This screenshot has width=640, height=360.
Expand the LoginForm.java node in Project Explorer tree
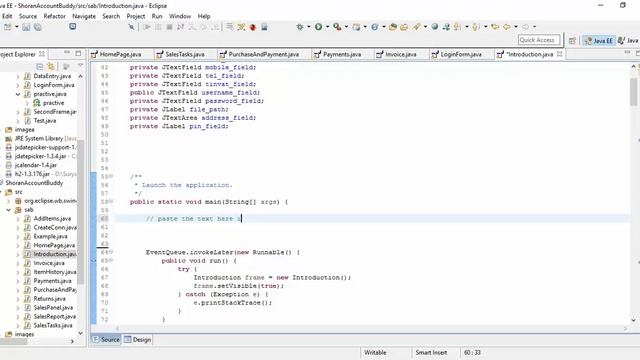tap(18, 85)
